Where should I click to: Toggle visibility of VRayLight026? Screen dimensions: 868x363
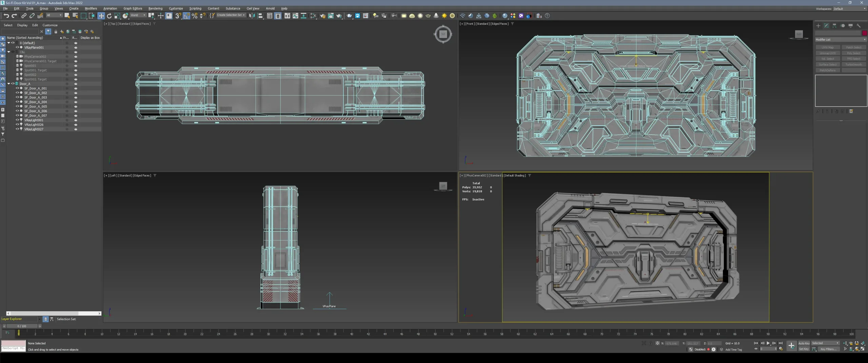click(x=18, y=124)
